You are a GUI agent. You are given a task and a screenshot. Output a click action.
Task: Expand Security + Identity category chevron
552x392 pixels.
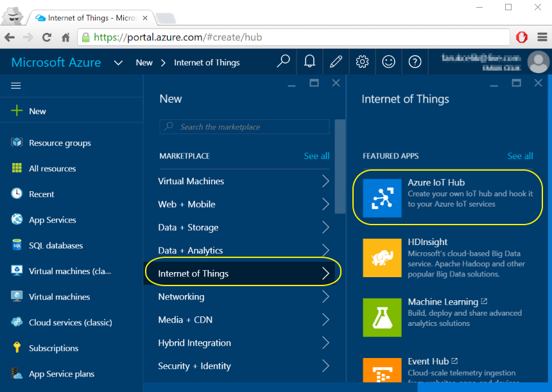coord(325,366)
